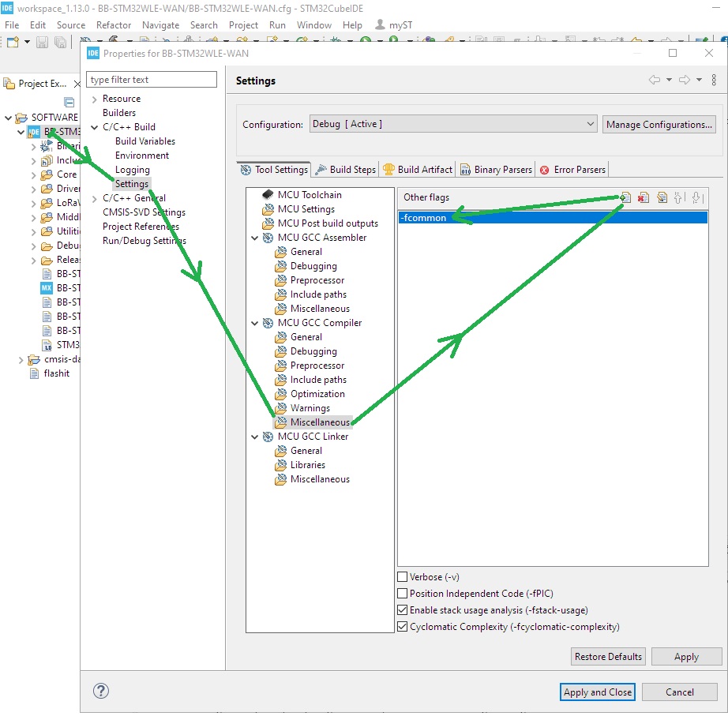Open the myST account menu
The height and width of the screenshot is (720, 728).
click(394, 25)
